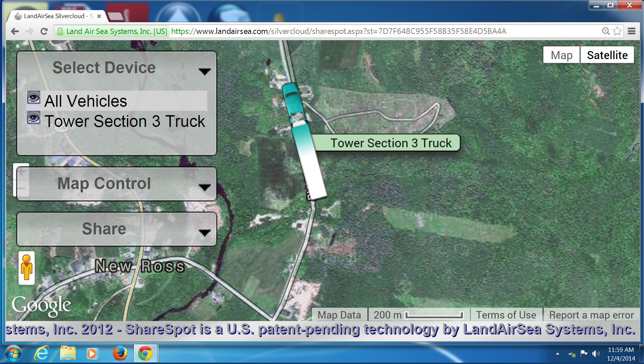Click the browser forward arrow
Screen dimensions: 644x364
[30, 31]
